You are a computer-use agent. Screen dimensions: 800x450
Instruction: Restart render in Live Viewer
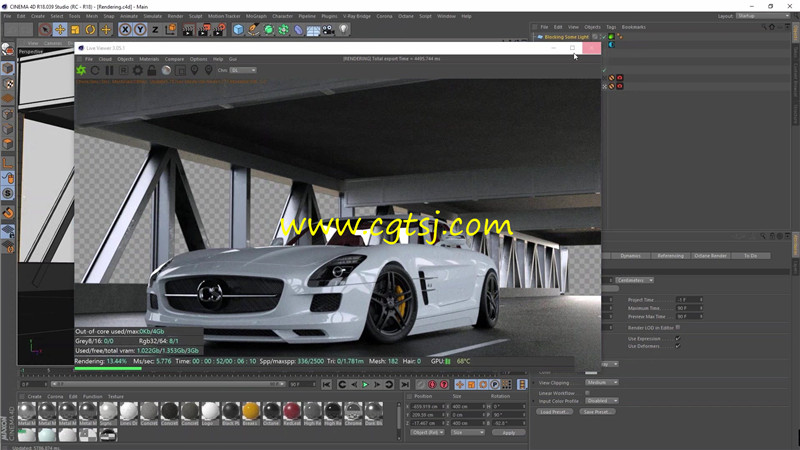pos(95,70)
